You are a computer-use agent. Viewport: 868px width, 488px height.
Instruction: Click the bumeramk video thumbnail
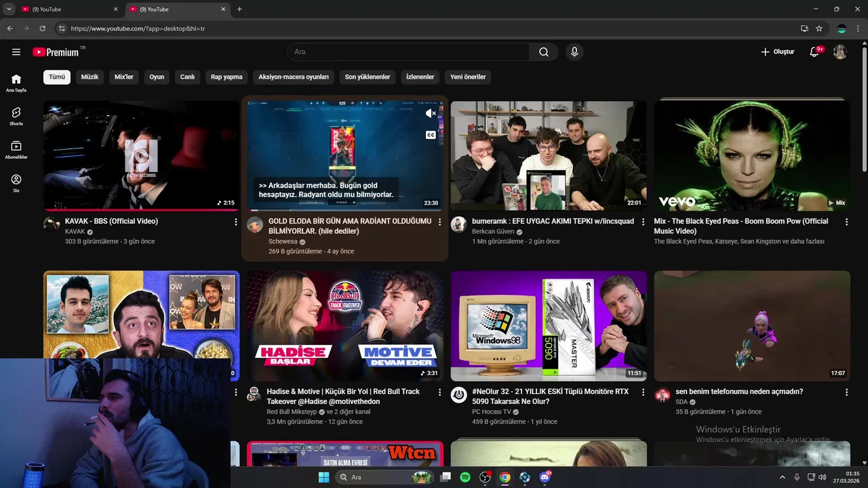click(x=549, y=156)
